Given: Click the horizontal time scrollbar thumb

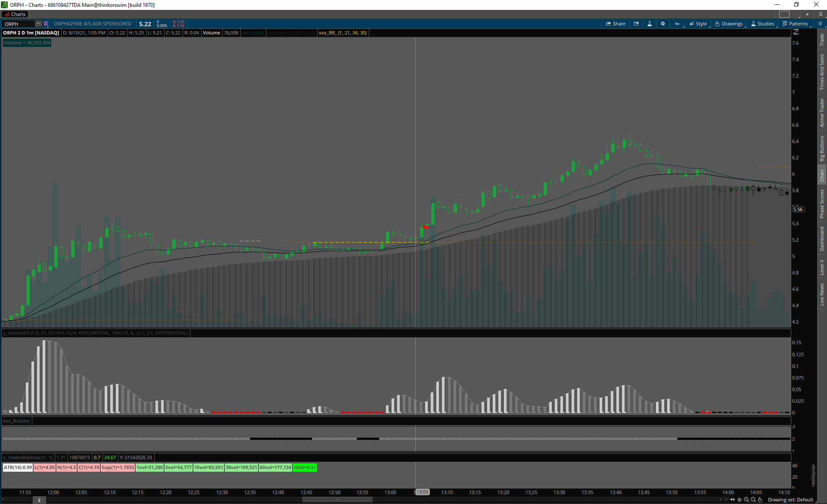Looking at the screenshot, I should pos(337,500).
